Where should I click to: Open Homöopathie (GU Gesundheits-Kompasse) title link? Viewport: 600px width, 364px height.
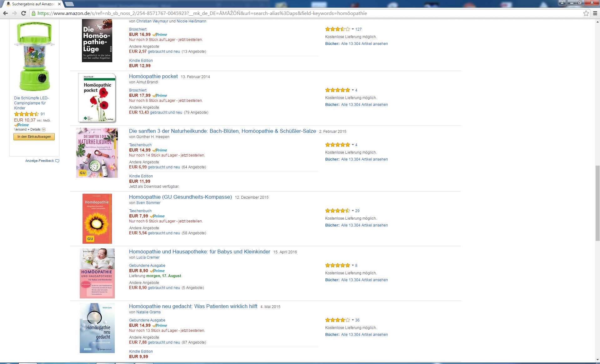180,197
